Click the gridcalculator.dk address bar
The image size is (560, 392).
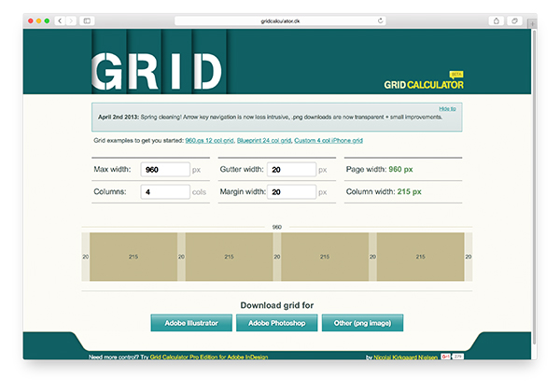point(280,21)
